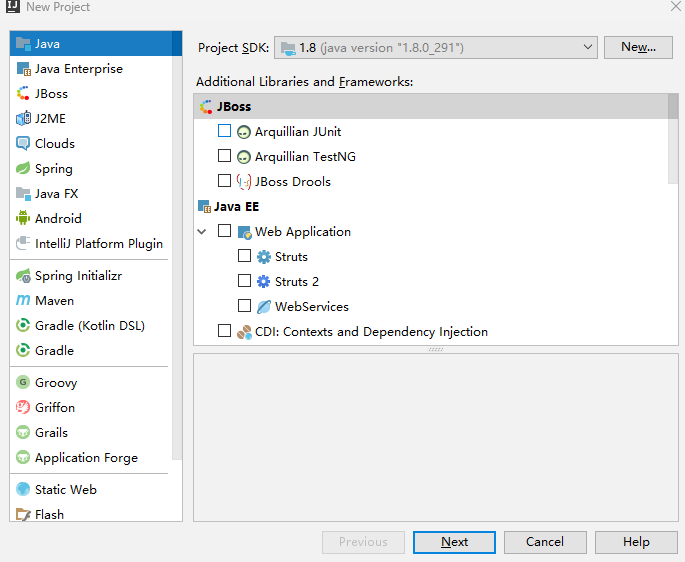Click the Flash folder icon
The image size is (685, 562).
(23, 514)
